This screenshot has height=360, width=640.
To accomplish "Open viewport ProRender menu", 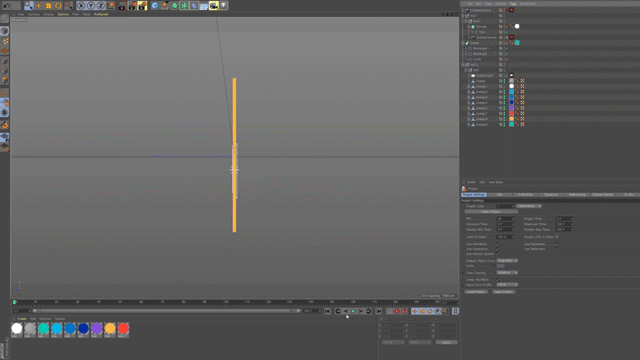I will (101, 14).
